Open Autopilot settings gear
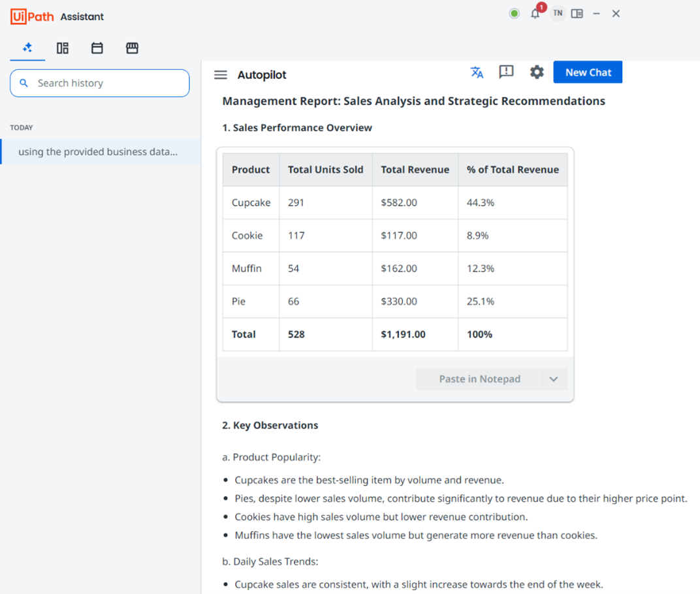Screen dimensions: 700x594 point(537,72)
